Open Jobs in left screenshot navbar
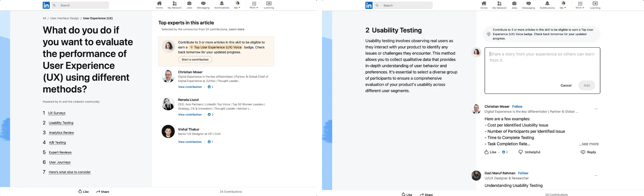644x196 pixels. [x=189, y=5]
